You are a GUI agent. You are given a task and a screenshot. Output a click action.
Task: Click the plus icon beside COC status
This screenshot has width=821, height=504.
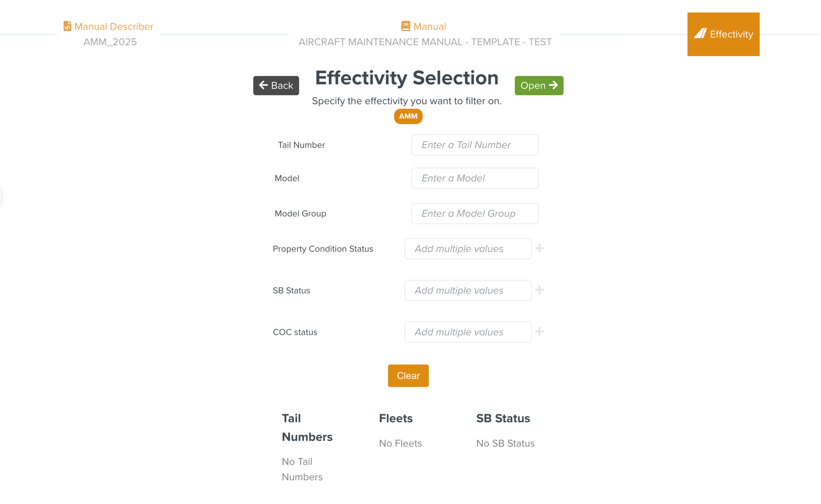[539, 332]
